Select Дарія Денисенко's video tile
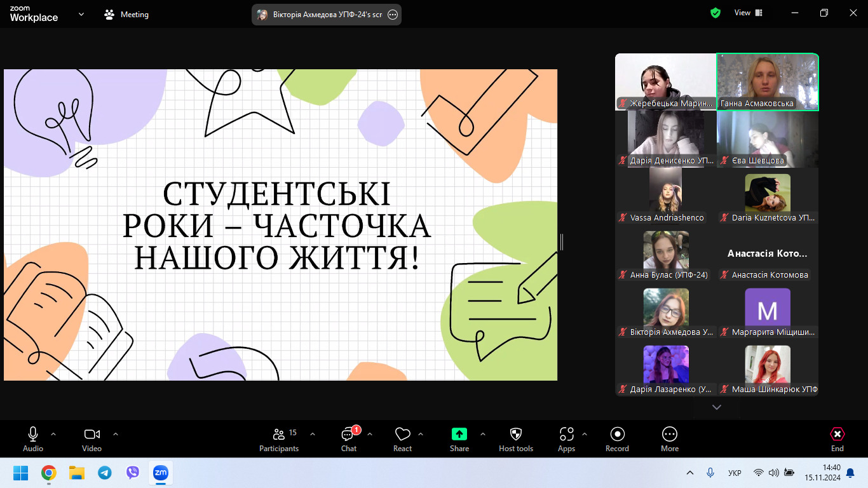 click(x=666, y=139)
